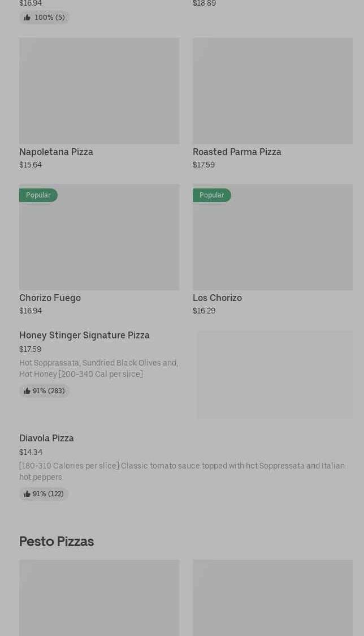Screen dimensions: 364x636
Task: Click the Roasted Parma Pizza name
Action: 237,152
